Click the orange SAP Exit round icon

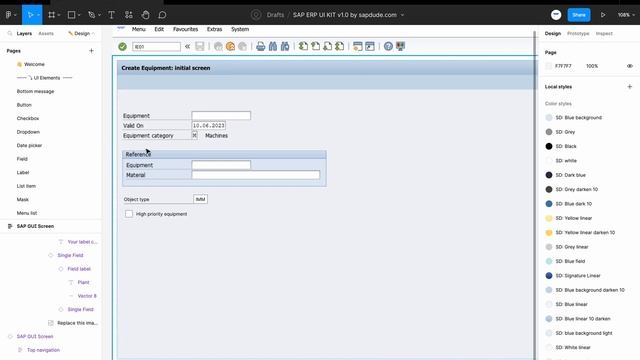coord(230,47)
